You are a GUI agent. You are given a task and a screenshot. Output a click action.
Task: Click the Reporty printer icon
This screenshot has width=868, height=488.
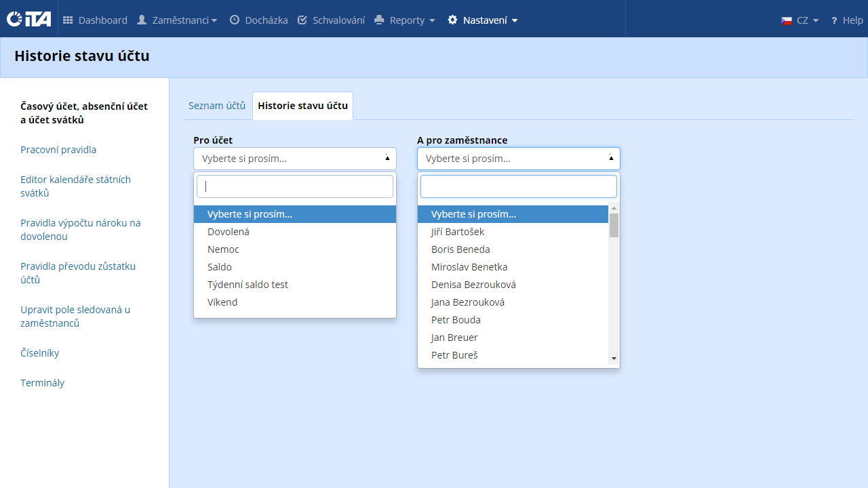[x=379, y=20]
